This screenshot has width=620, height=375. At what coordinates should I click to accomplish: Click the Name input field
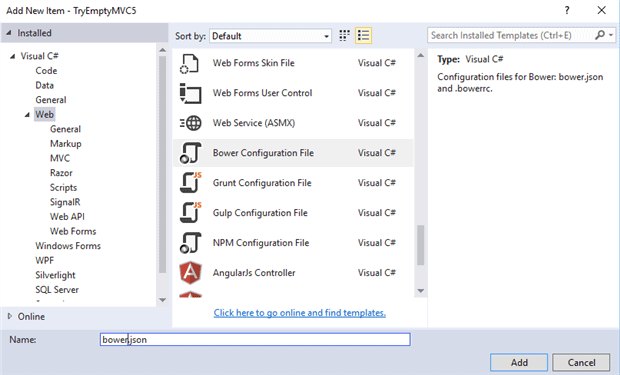coord(255,339)
